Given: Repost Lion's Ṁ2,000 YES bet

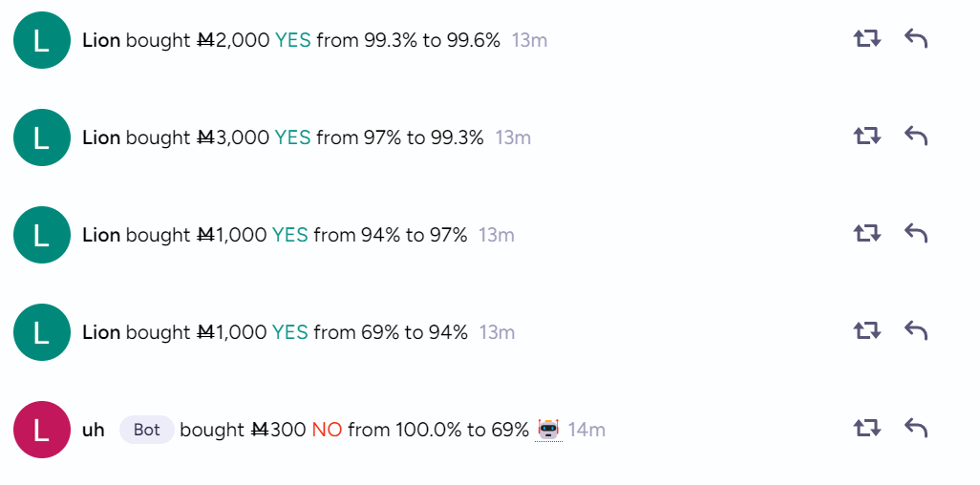Looking at the screenshot, I should click(867, 39).
